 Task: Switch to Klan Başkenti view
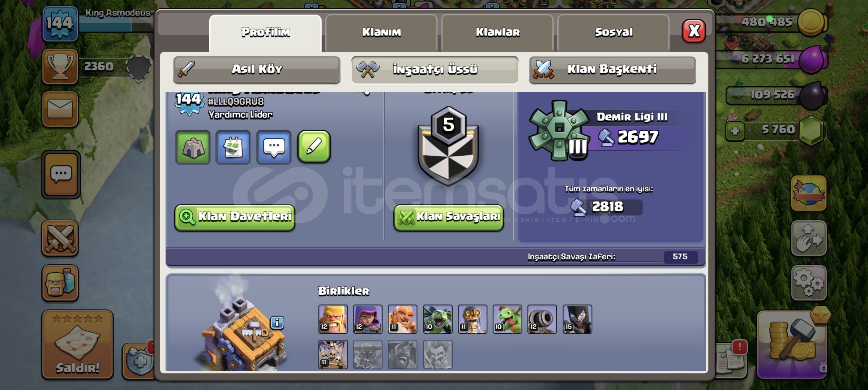[x=612, y=69]
